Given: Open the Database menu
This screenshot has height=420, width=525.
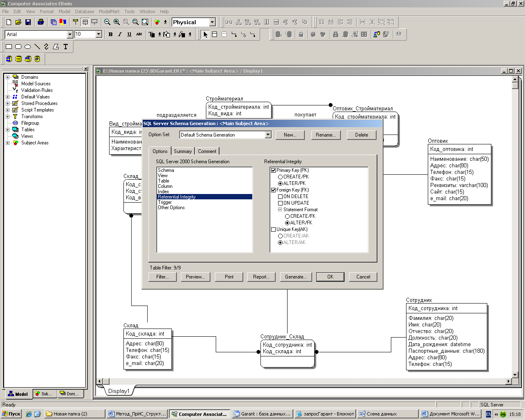Looking at the screenshot, I should pyautogui.click(x=84, y=11).
